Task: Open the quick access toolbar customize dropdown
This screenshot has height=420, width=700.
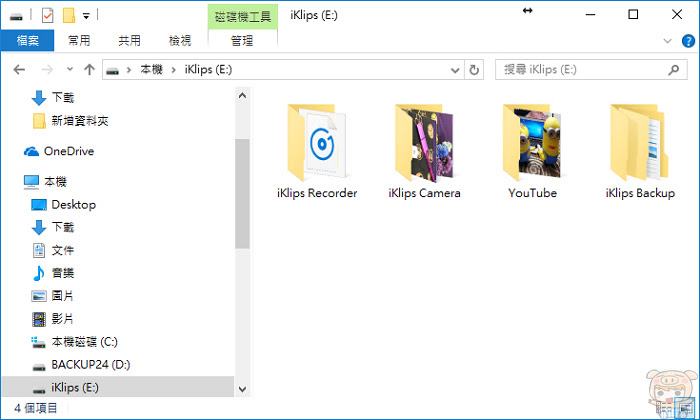Action: [86, 17]
